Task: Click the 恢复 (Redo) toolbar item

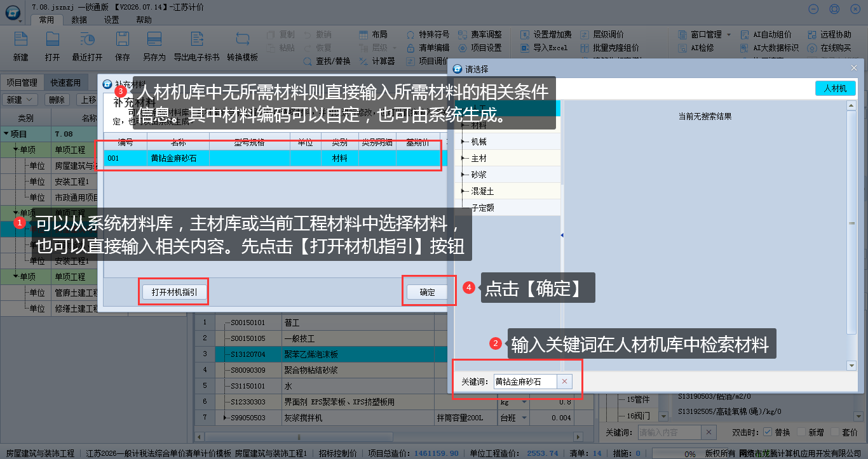Action: click(317, 48)
